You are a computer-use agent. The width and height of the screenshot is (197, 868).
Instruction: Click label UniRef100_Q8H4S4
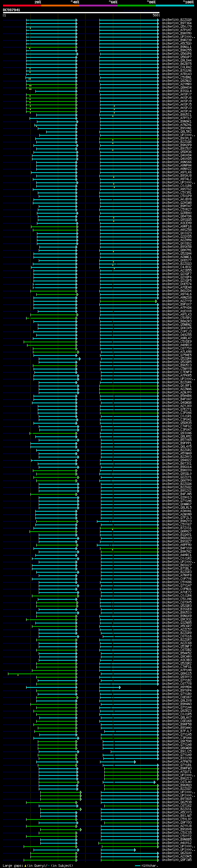177,88
